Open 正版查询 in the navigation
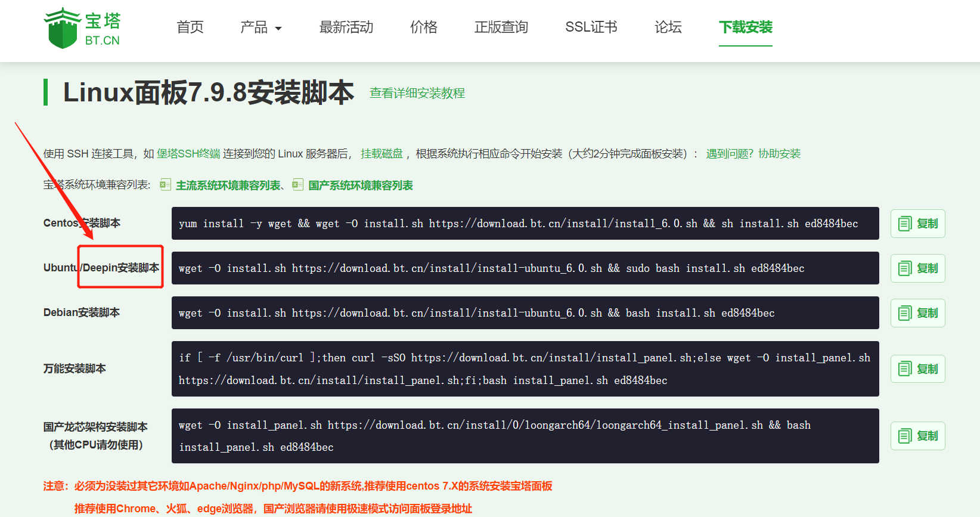This screenshot has width=980, height=517. coord(501,27)
